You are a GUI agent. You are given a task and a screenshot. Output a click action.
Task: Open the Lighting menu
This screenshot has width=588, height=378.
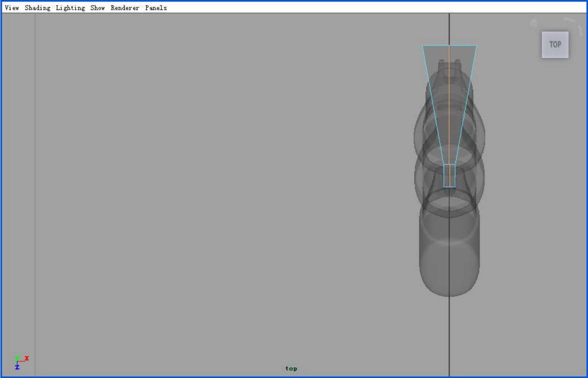(70, 8)
